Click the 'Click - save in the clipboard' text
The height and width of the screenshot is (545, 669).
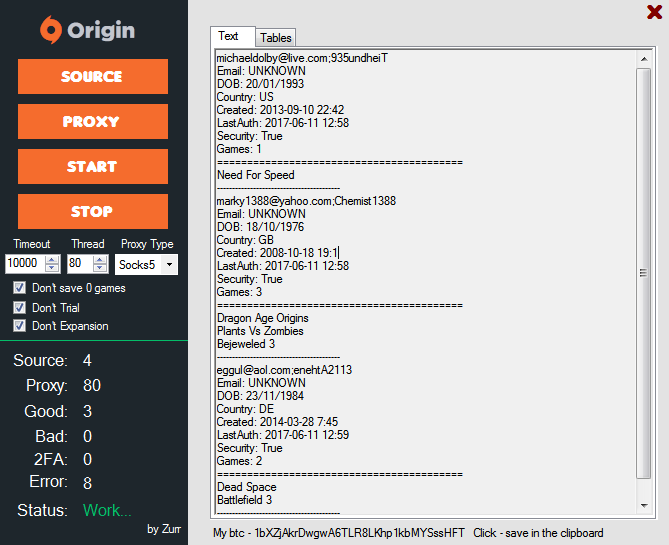click(x=538, y=533)
